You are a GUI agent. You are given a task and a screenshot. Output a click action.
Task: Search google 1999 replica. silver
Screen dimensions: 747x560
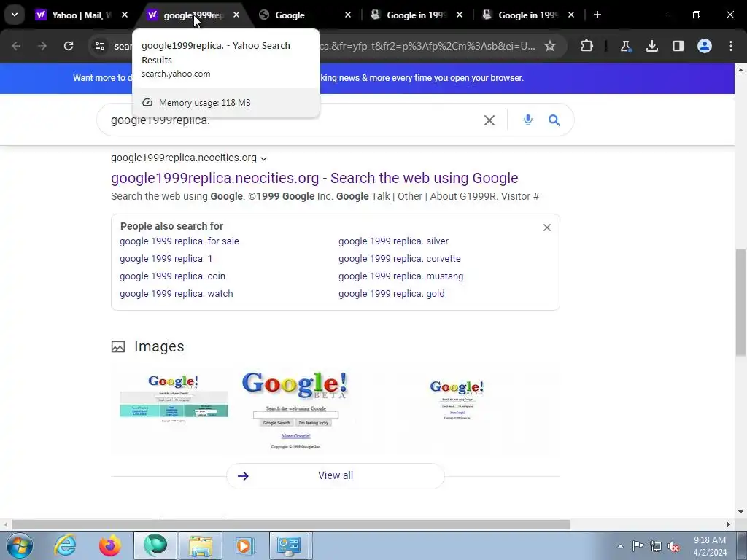pos(393,241)
